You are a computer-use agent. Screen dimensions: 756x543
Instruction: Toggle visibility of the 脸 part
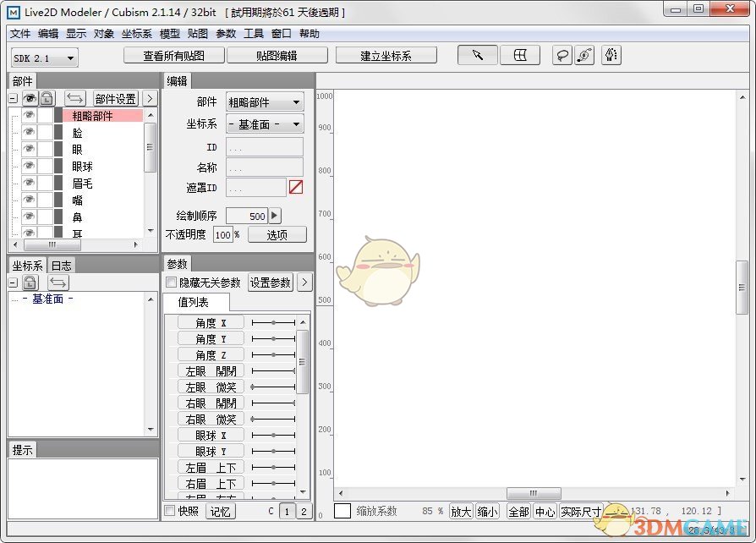pyautogui.click(x=31, y=133)
